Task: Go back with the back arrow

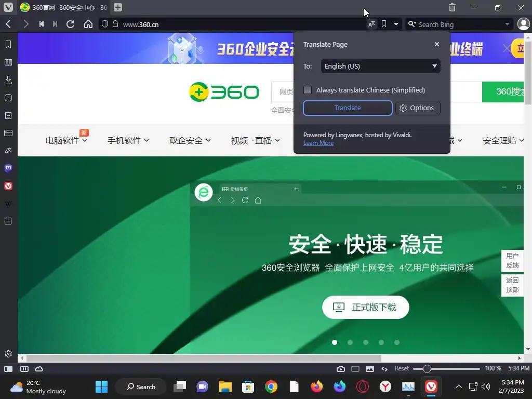Action: (8, 24)
